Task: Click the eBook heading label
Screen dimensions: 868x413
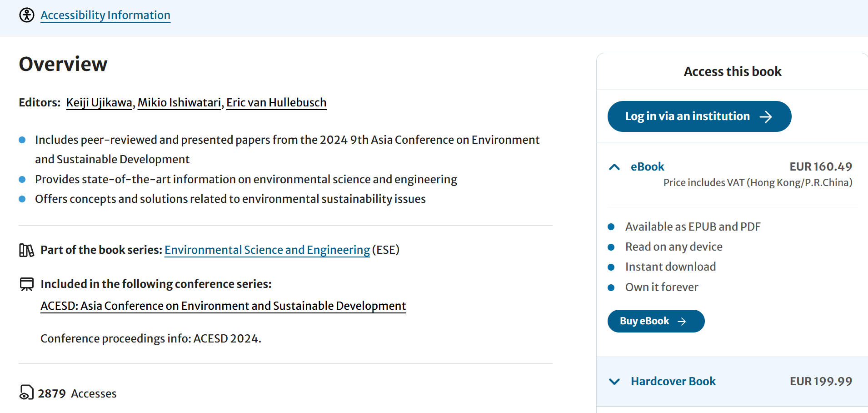Action: click(647, 167)
